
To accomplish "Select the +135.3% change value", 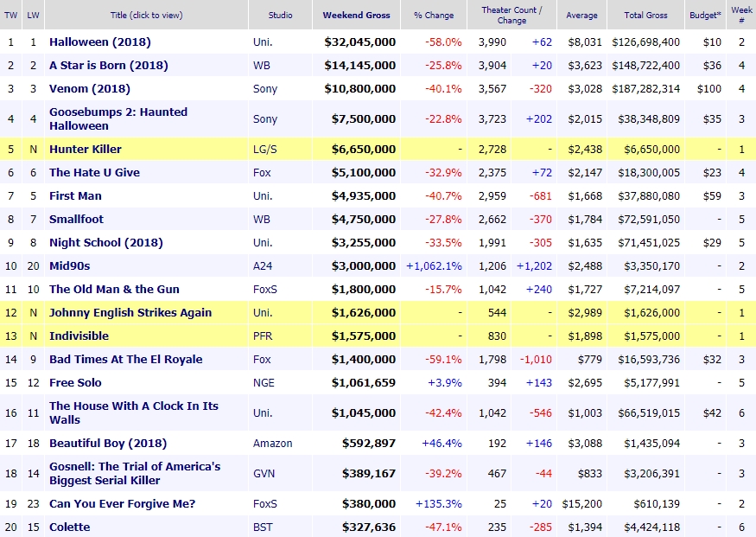I will click(439, 504).
